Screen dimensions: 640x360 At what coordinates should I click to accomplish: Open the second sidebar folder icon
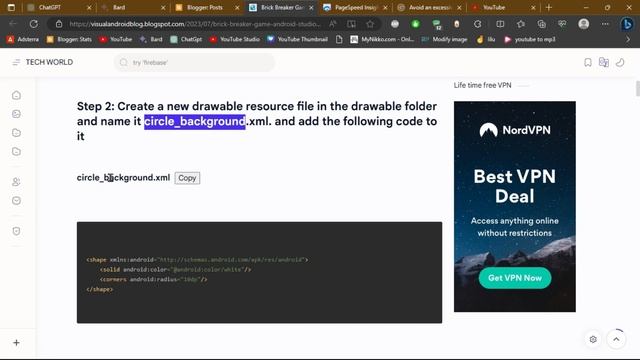coord(16,151)
